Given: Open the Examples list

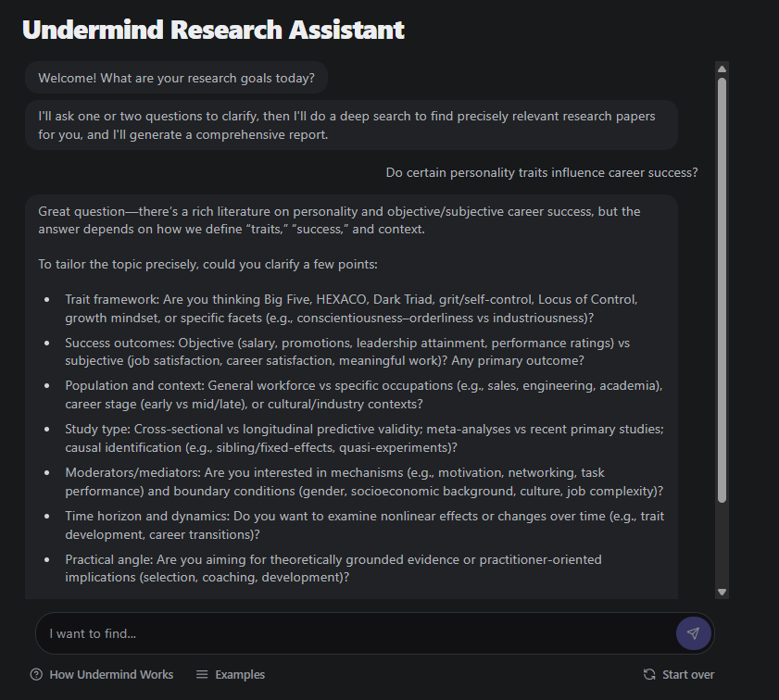Looking at the screenshot, I should point(231,674).
